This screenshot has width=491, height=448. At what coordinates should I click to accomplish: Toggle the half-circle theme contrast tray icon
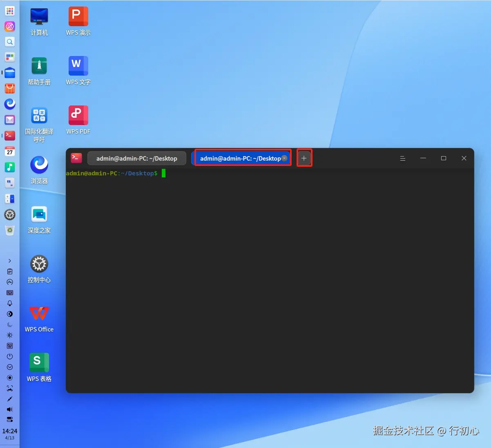coord(10,314)
